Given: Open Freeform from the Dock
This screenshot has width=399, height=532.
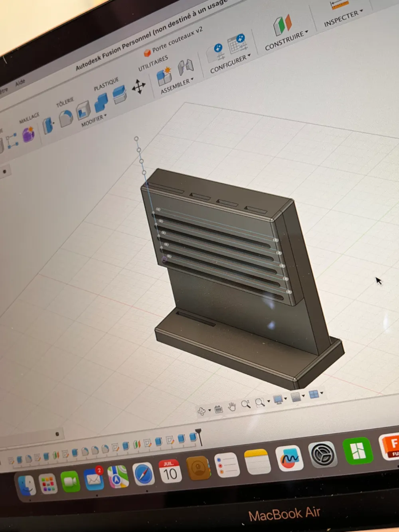Looking at the screenshot, I should click(289, 458).
